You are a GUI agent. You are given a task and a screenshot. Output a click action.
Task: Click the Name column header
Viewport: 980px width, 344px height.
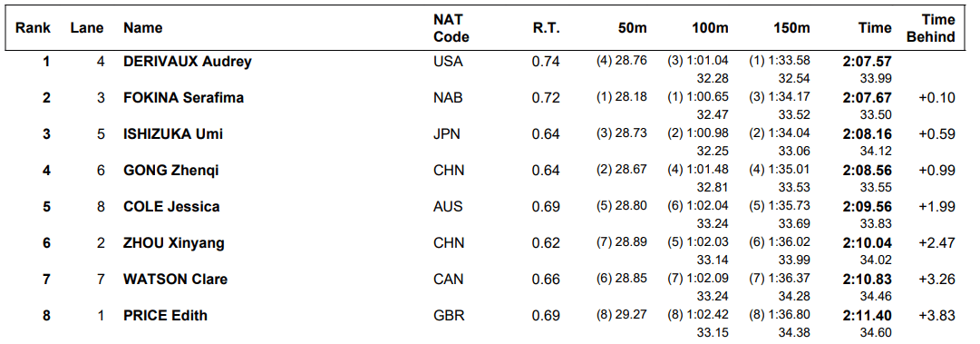pyautogui.click(x=142, y=28)
